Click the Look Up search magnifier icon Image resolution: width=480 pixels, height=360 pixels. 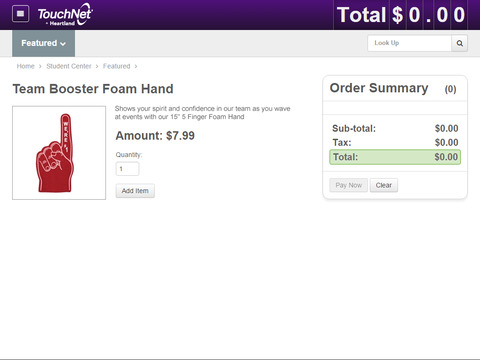tap(459, 43)
